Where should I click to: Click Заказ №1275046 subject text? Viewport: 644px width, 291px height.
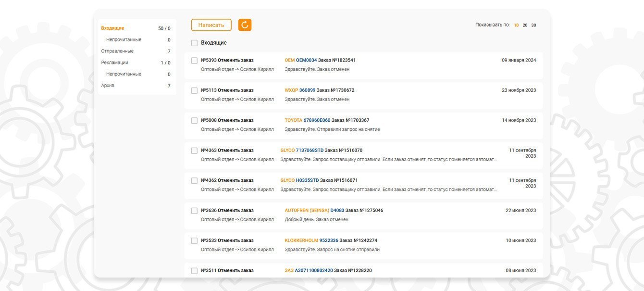pyautogui.click(x=364, y=211)
